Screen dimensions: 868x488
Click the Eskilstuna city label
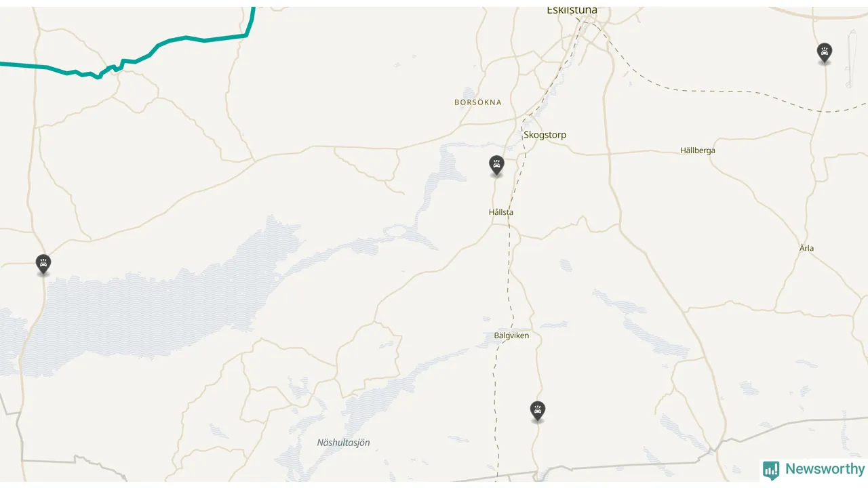point(572,10)
